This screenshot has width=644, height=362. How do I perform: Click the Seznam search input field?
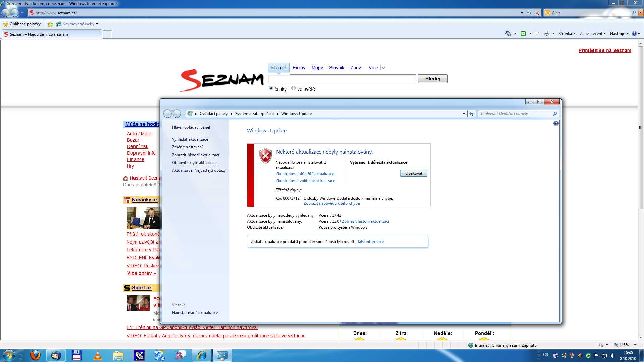point(341,79)
